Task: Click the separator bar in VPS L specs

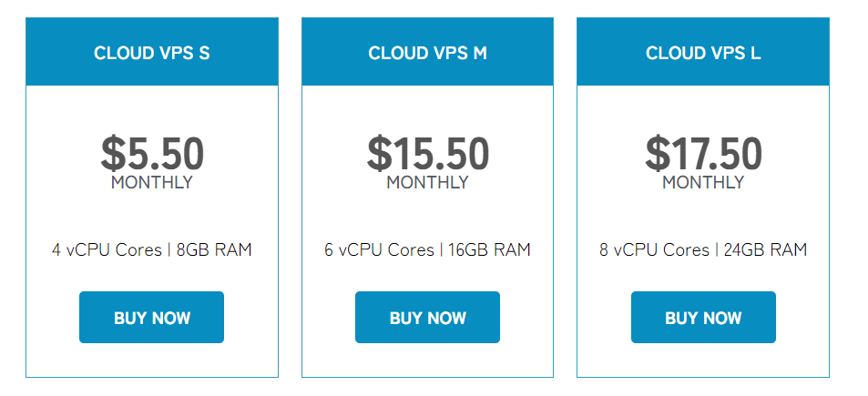Action: pyautogui.click(x=717, y=249)
